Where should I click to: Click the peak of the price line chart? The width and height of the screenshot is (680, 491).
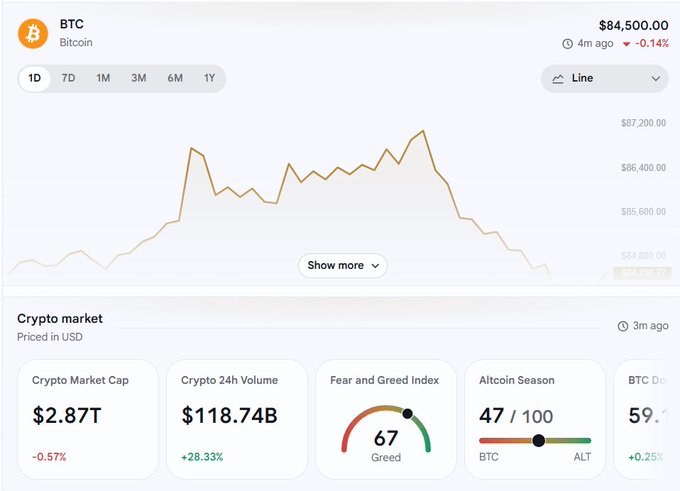[x=423, y=131]
